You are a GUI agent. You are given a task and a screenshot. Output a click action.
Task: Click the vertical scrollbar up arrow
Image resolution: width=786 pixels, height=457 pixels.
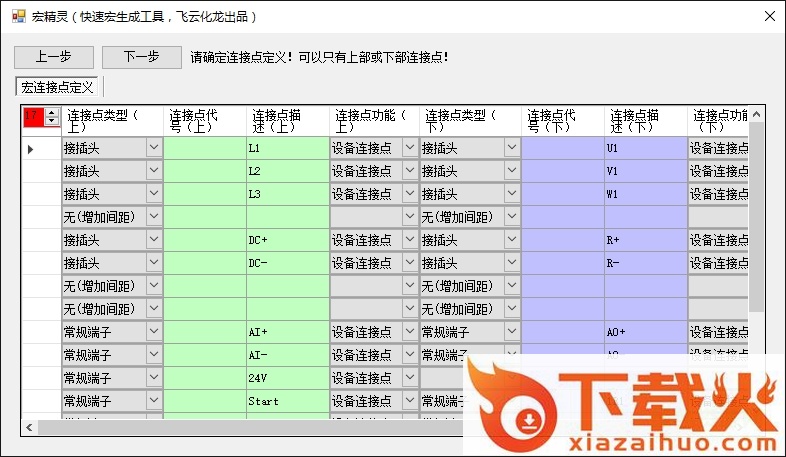pyautogui.click(x=756, y=114)
